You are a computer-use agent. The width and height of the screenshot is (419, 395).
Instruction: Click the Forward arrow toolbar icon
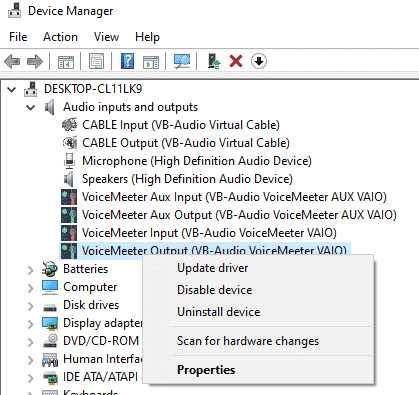35,62
